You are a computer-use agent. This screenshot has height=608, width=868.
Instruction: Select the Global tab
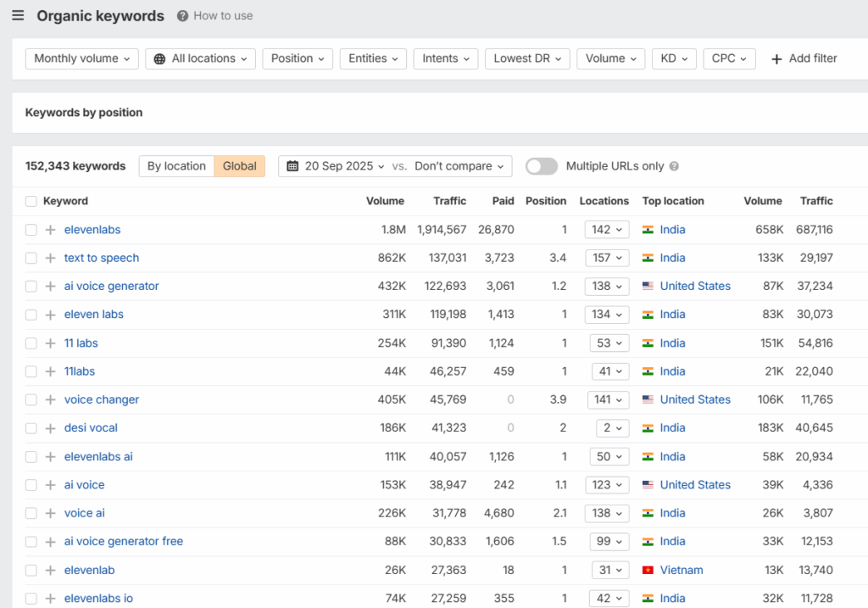(x=240, y=166)
